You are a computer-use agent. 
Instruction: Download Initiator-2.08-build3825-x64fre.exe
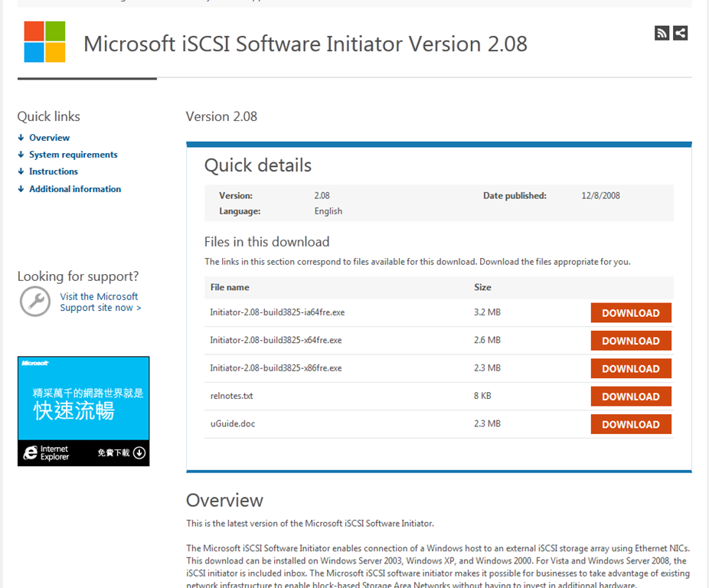point(631,341)
